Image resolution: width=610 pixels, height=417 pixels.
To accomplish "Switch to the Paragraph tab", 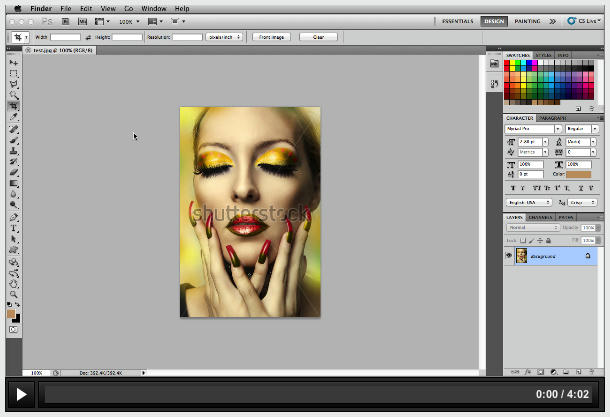I will click(552, 118).
